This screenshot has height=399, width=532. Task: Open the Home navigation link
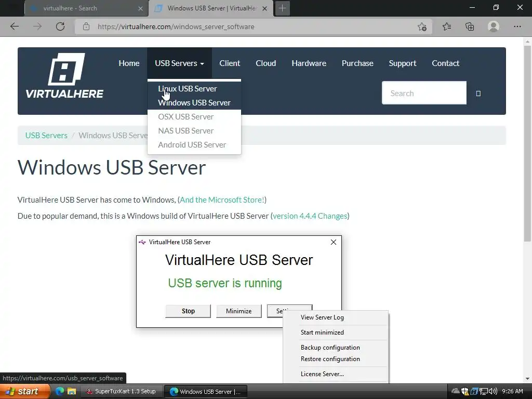coord(129,63)
